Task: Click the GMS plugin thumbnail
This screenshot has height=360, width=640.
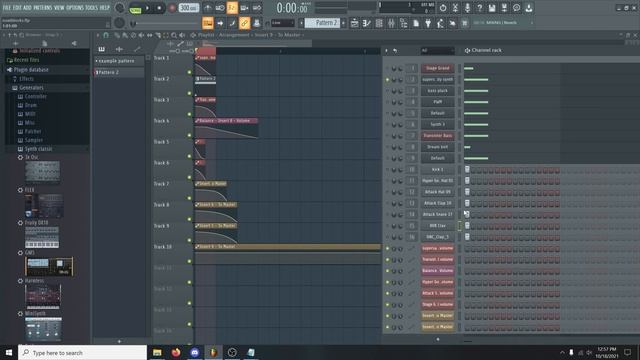Action: [x=49, y=267]
